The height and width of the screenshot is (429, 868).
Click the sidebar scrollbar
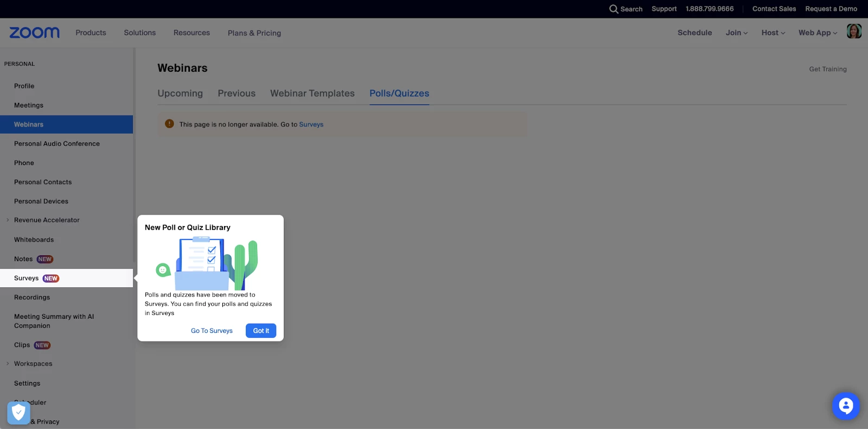(134, 155)
